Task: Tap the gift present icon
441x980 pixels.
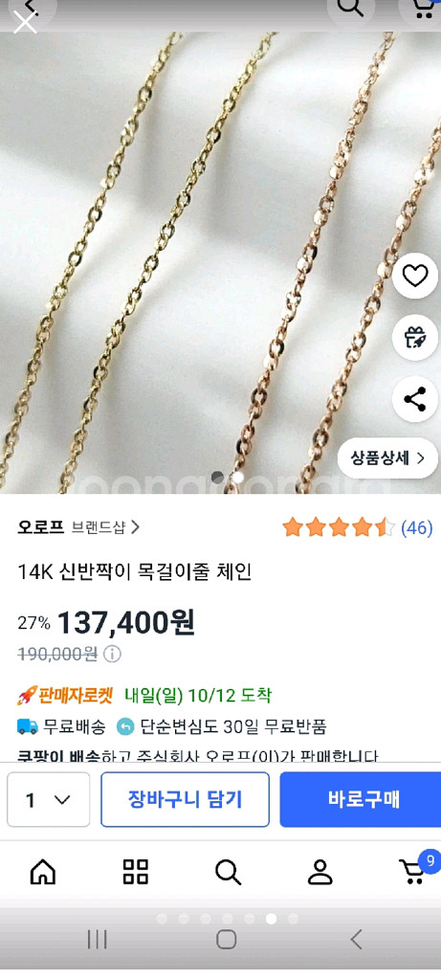Action: tap(415, 338)
